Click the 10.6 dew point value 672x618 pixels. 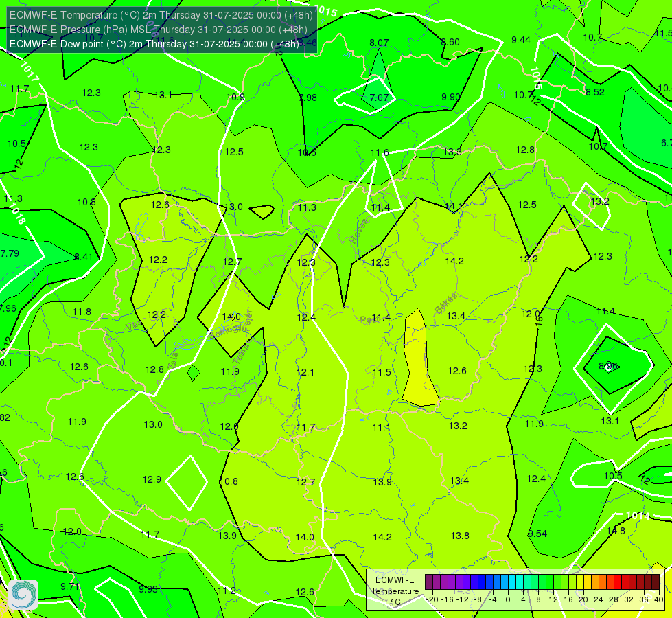point(307,152)
